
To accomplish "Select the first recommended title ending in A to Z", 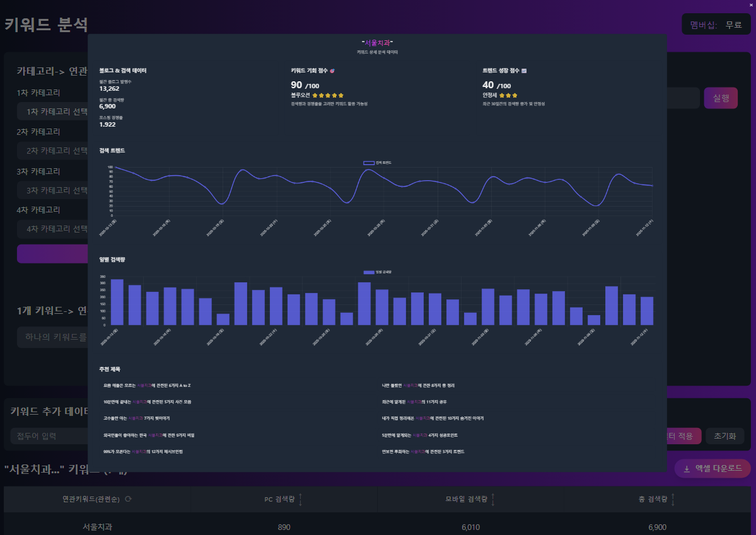I will coord(147,385).
